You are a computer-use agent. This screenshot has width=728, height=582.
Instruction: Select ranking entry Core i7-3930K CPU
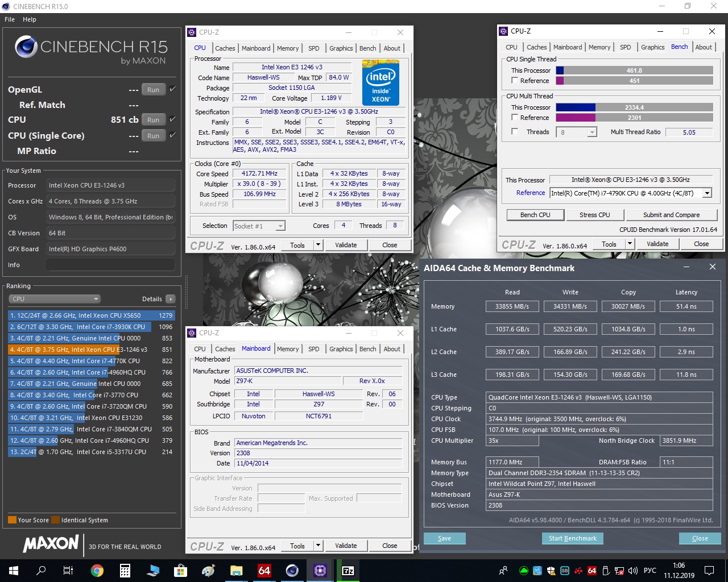coord(91,327)
